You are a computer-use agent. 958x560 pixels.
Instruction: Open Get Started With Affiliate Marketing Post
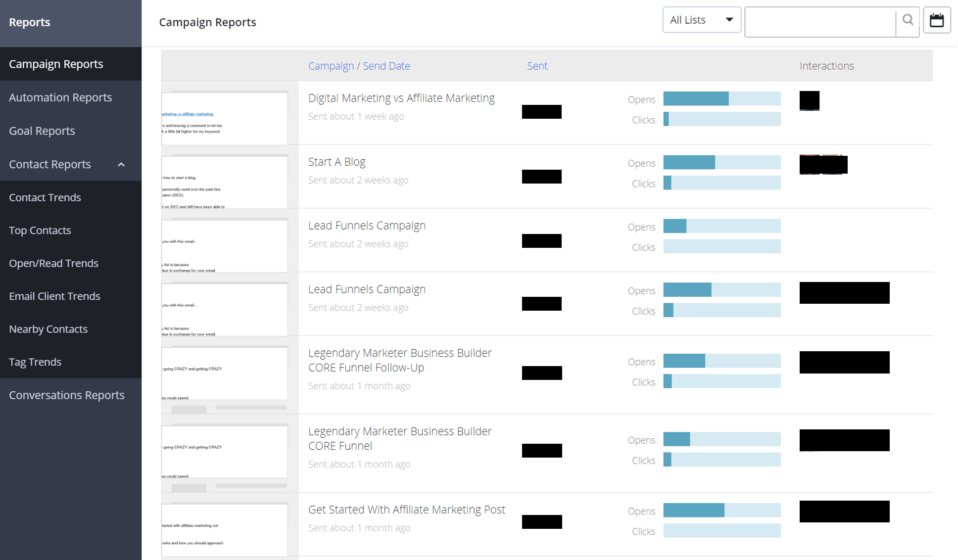pos(406,510)
